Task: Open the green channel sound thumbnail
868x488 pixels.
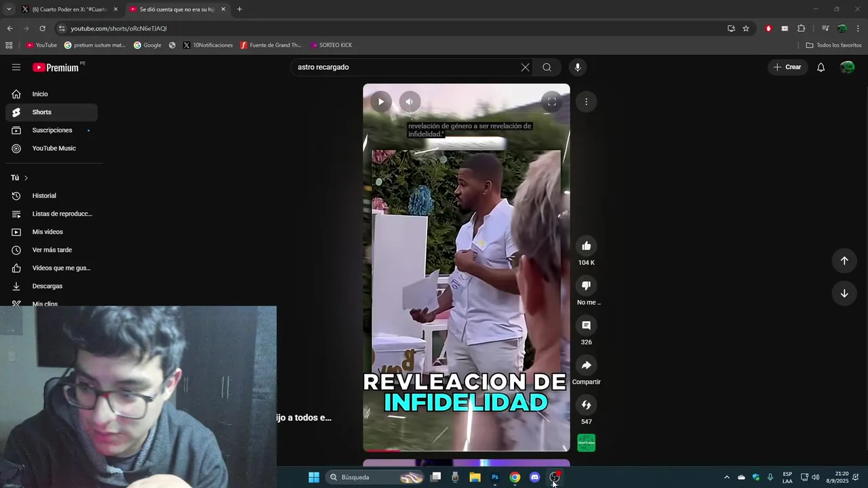Action: point(587,443)
